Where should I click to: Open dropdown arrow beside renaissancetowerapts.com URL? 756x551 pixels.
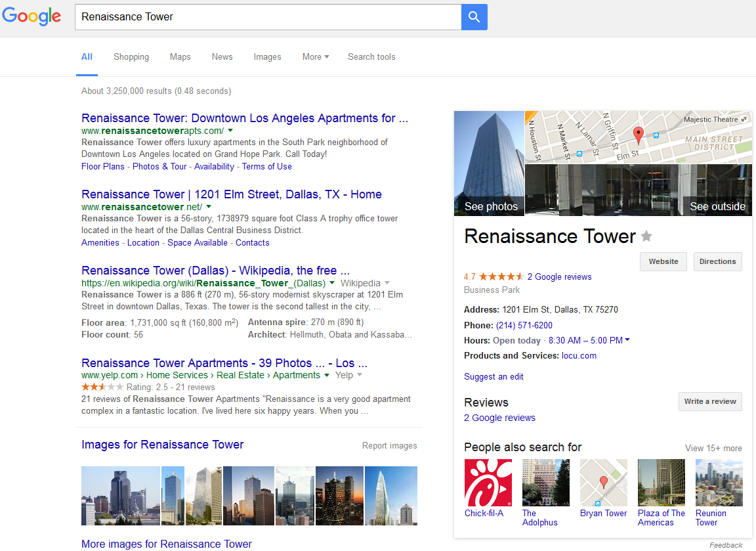230,131
